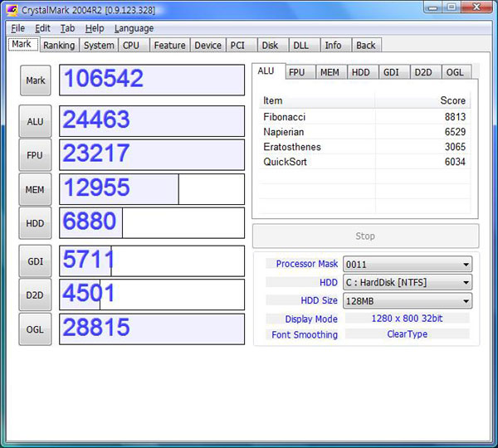
Task: Start the GDI benchmark button
Action: coord(35,261)
